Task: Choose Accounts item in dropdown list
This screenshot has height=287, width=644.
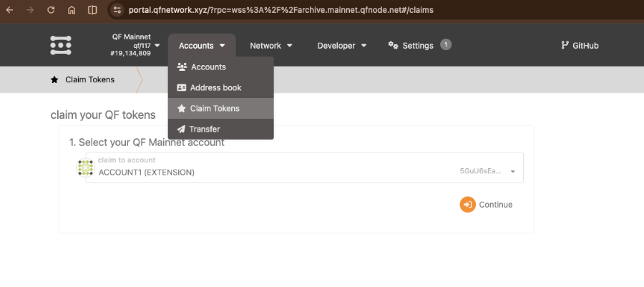Action: 208,67
